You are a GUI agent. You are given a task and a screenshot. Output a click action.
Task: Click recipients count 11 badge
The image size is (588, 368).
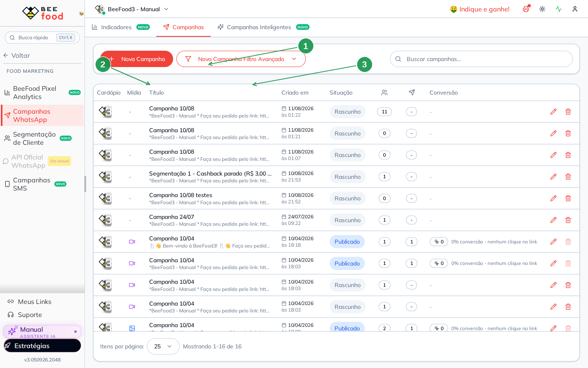384,111
